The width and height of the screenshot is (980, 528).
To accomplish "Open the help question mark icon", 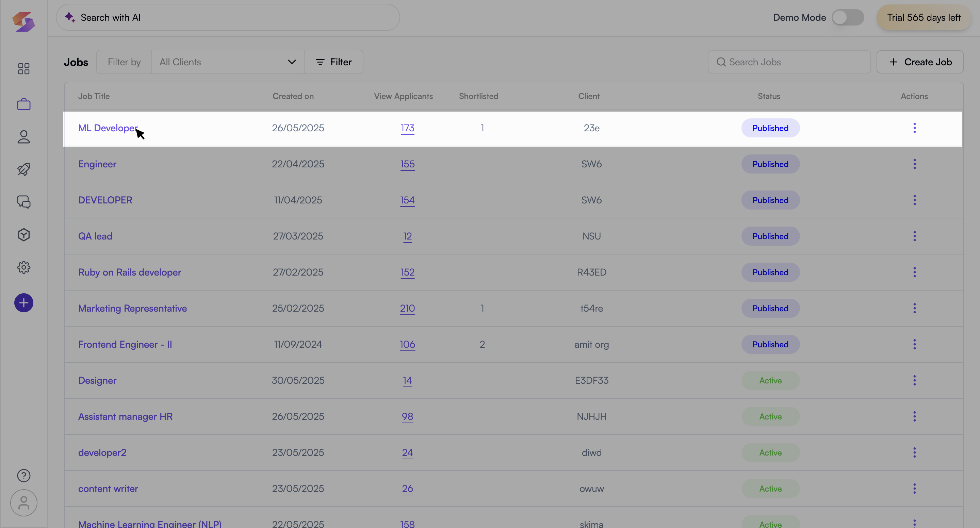I will pos(23,476).
